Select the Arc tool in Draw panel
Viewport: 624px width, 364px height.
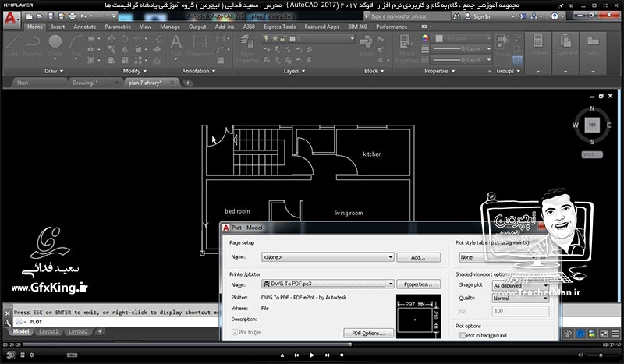point(76,45)
